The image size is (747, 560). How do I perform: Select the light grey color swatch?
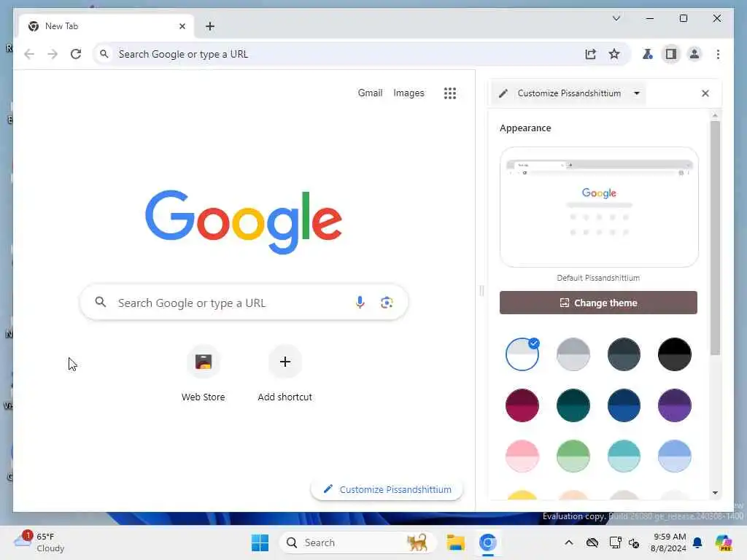573,354
